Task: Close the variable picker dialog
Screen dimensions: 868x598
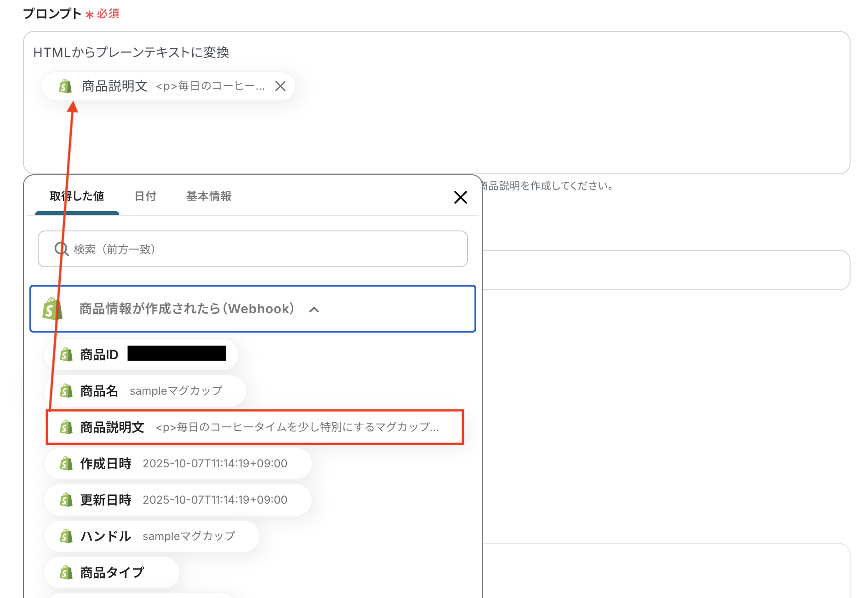Action: 460,197
